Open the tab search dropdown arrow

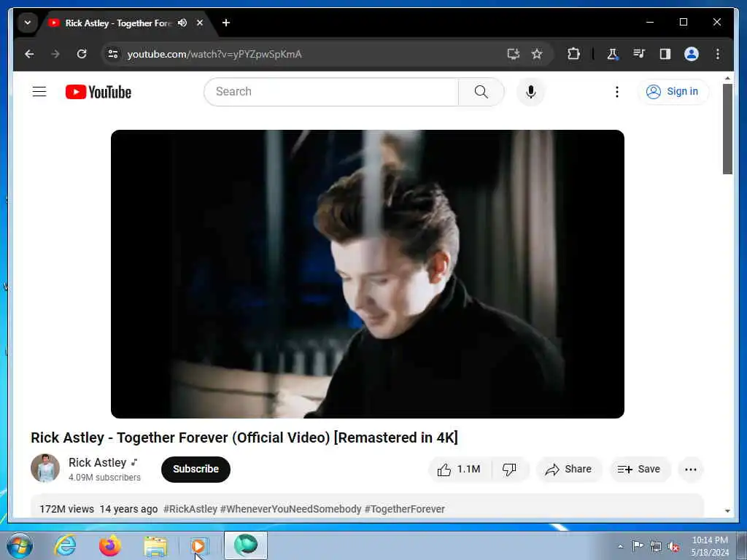28,23
